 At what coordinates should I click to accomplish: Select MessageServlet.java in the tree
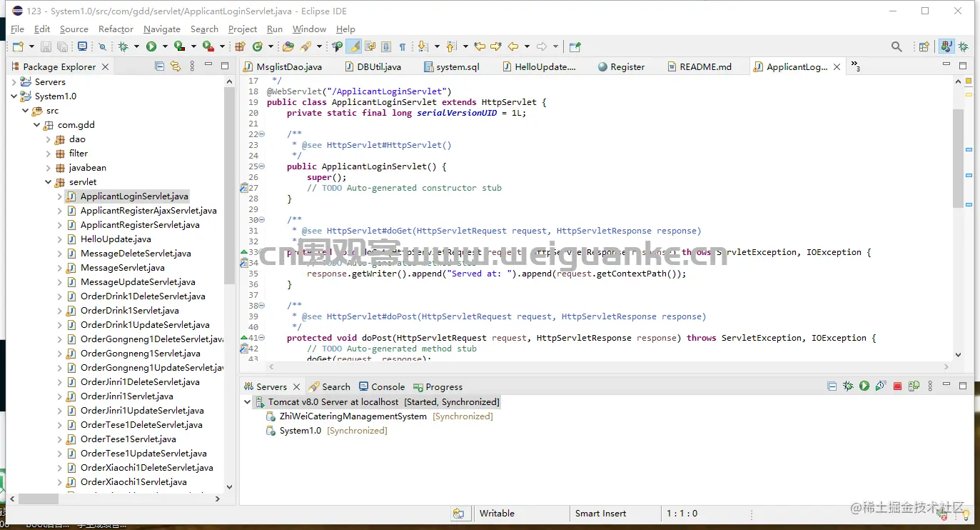pyautogui.click(x=122, y=267)
